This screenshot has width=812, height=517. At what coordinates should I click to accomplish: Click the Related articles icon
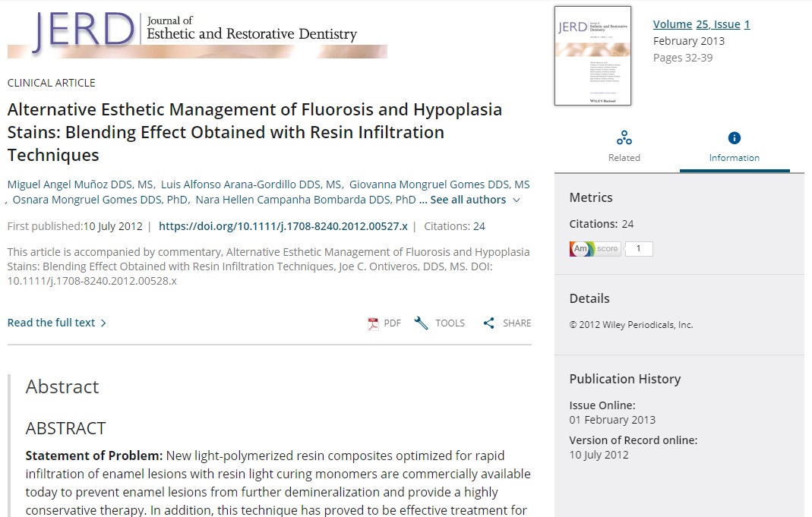click(x=624, y=138)
